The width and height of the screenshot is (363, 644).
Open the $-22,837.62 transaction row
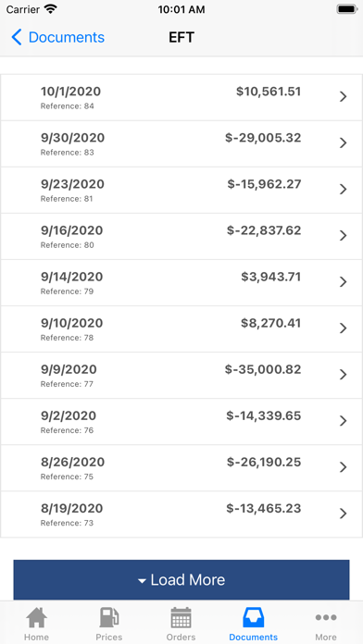[x=181, y=236]
